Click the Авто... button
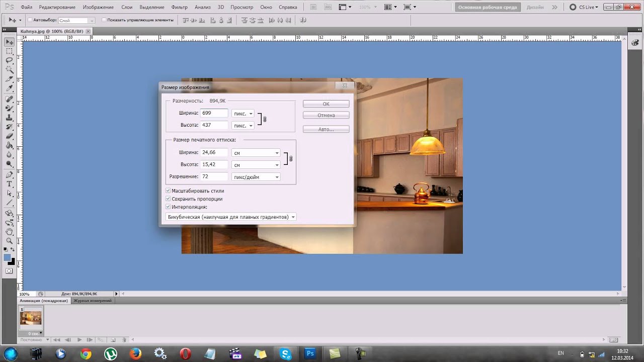This screenshot has height=362, width=644. tap(326, 129)
